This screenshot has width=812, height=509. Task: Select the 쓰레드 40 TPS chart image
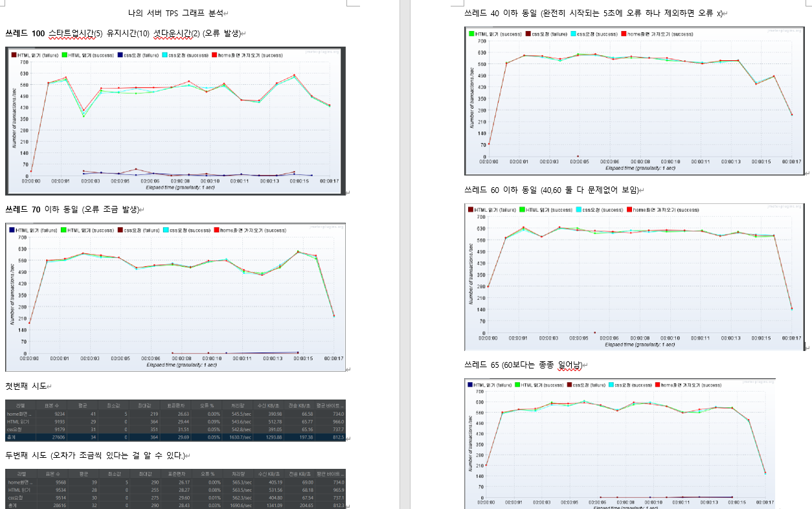[635, 101]
